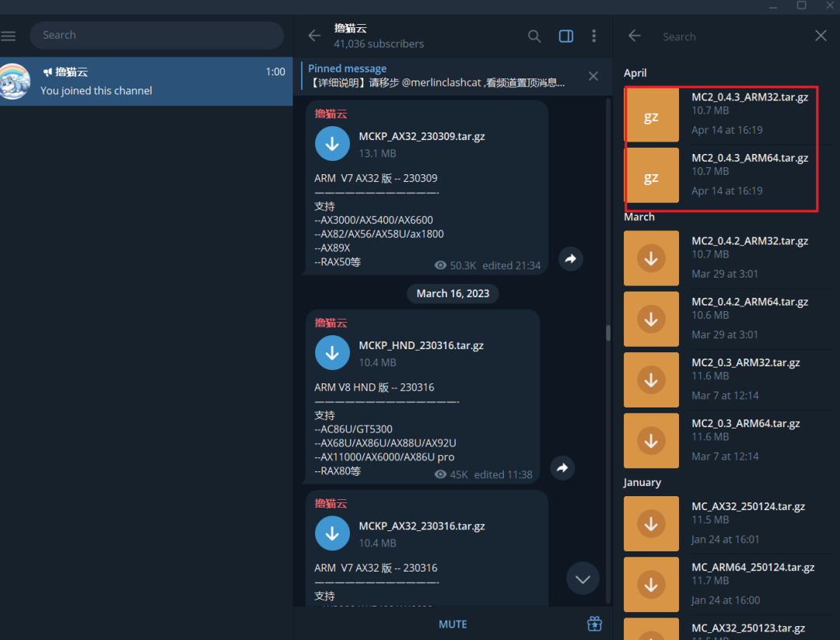Maximize the Telegram window
The width and height of the screenshot is (840, 640).
[x=801, y=5]
